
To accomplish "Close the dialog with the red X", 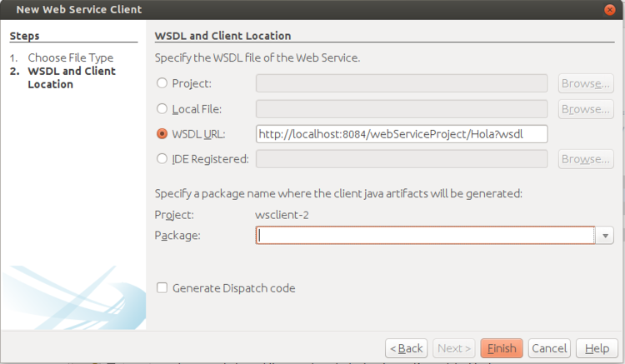I will click(x=609, y=9).
